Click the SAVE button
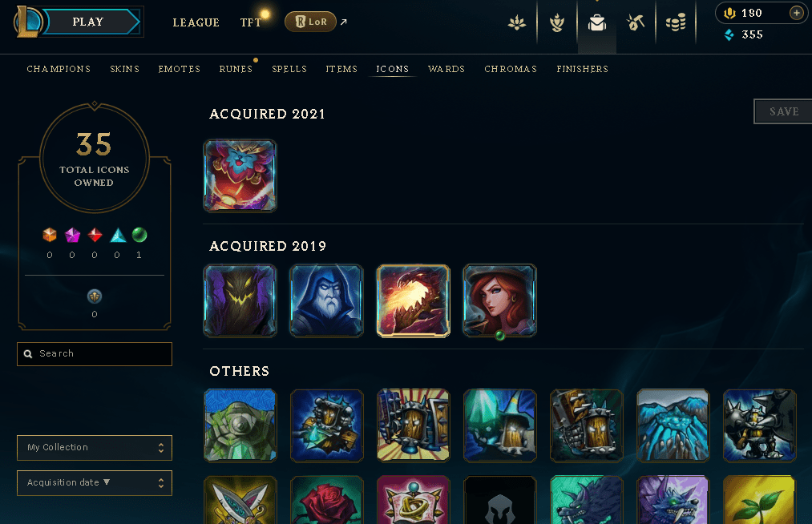 coord(783,111)
